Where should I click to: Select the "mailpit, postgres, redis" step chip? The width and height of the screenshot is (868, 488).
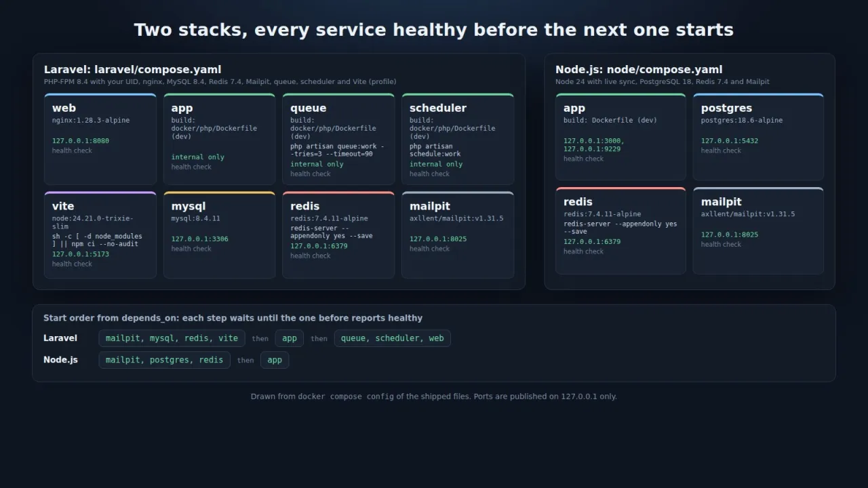165,360
